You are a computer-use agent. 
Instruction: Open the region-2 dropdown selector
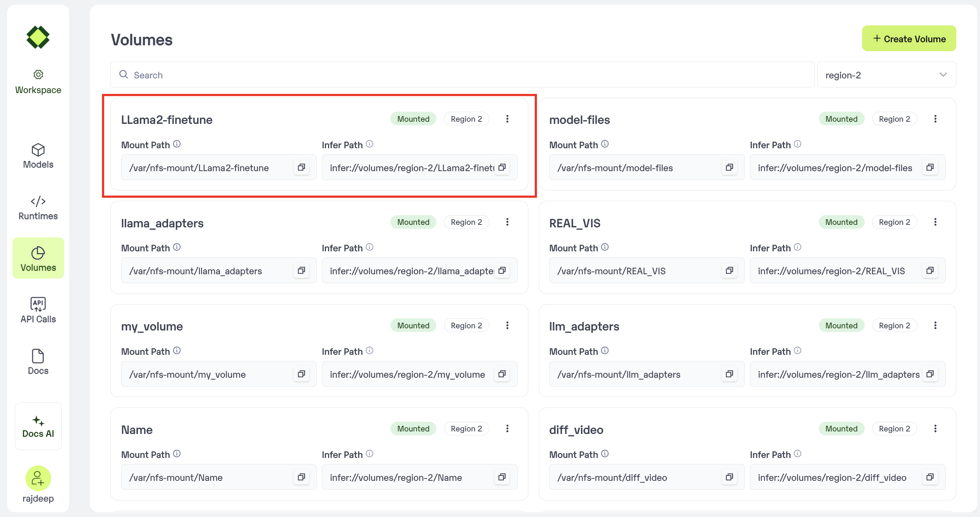pos(886,75)
